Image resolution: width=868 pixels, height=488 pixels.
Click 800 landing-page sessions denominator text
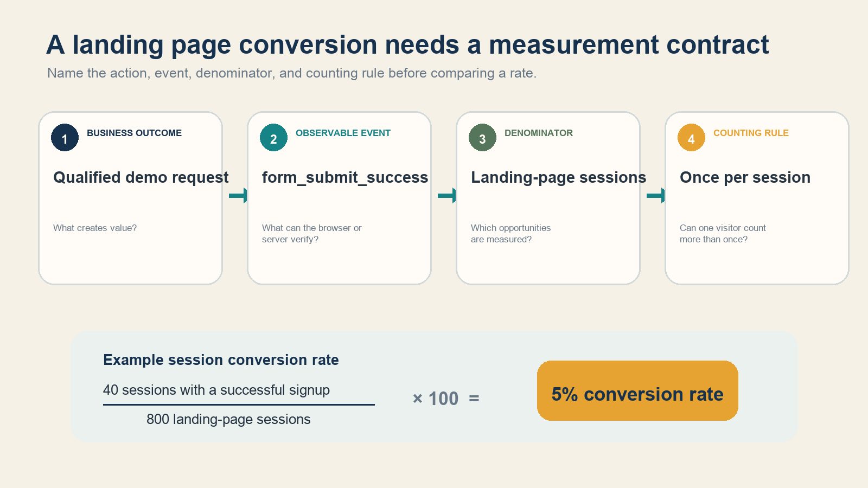pyautogui.click(x=228, y=420)
